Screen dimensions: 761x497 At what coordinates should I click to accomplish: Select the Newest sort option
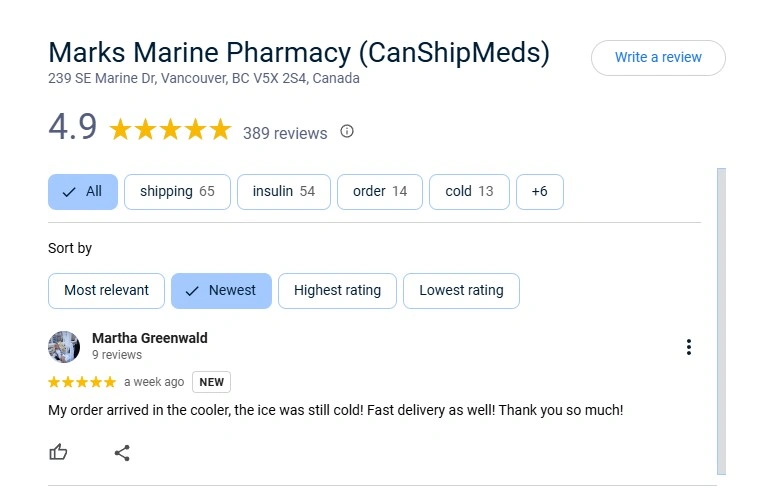[221, 291]
